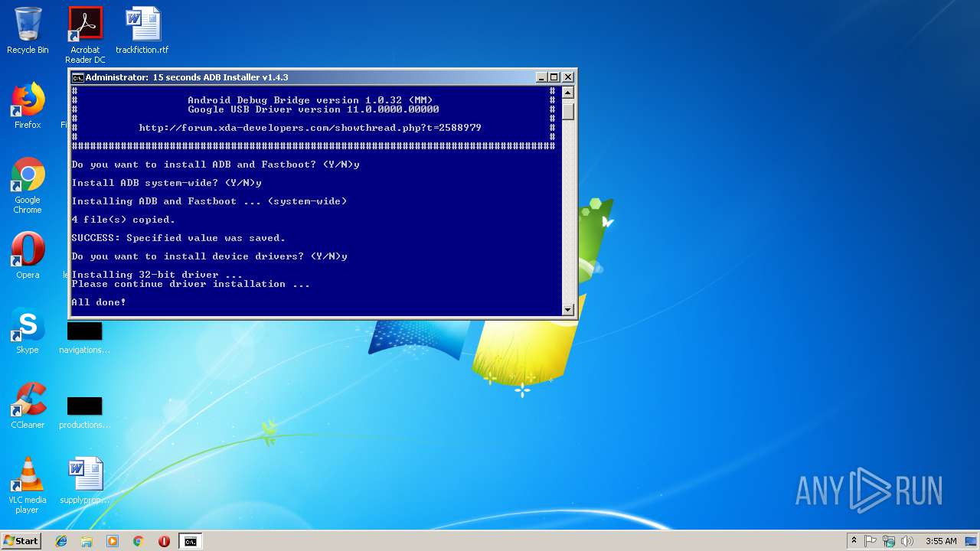The height and width of the screenshot is (551, 980).
Task: Open Acrobat Reader DC shortcut
Action: [85, 35]
